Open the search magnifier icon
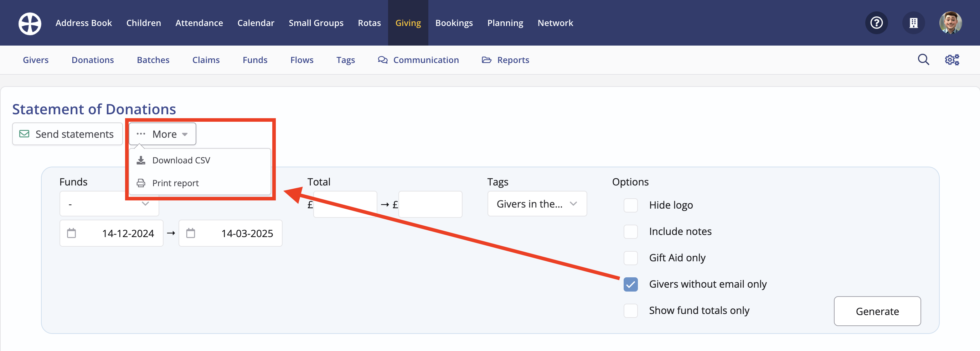This screenshot has width=980, height=351. pyautogui.click(x=923, y=60)
